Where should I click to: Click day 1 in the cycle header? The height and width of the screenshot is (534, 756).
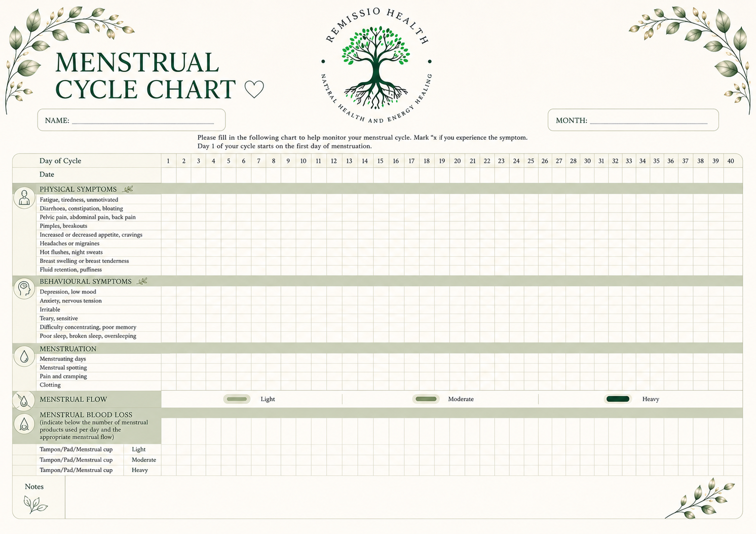coord(168,161)
